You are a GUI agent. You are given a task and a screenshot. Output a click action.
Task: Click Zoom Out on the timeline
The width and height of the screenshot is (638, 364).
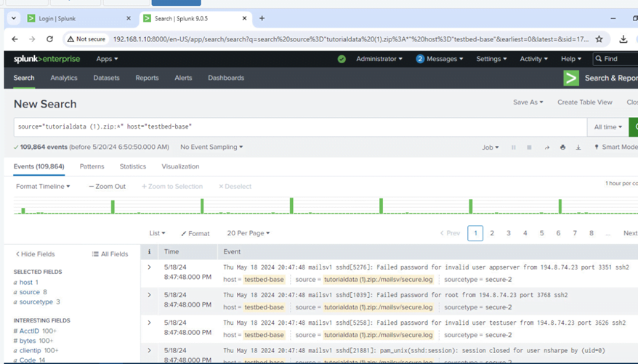point(108,186)
